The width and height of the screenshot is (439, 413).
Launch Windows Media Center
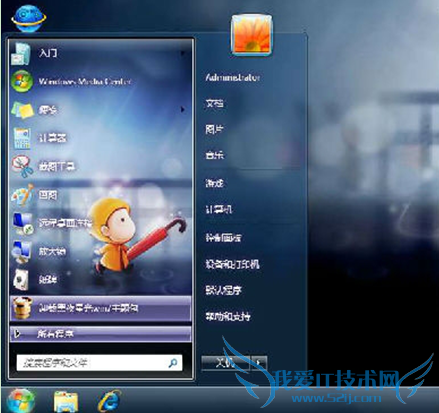(x=100, y=81)
